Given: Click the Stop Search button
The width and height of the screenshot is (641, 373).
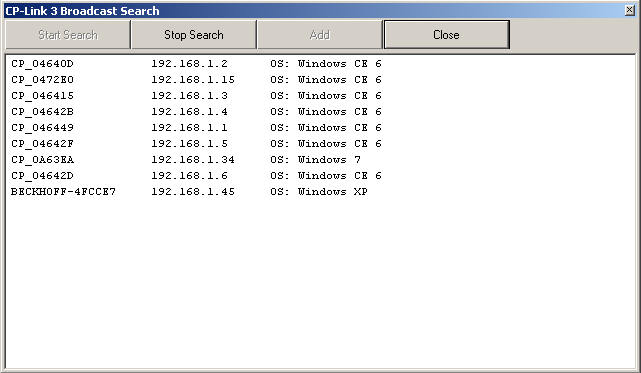Looking at the screenshot, I should pyautogui.click(x=194, y=35).
